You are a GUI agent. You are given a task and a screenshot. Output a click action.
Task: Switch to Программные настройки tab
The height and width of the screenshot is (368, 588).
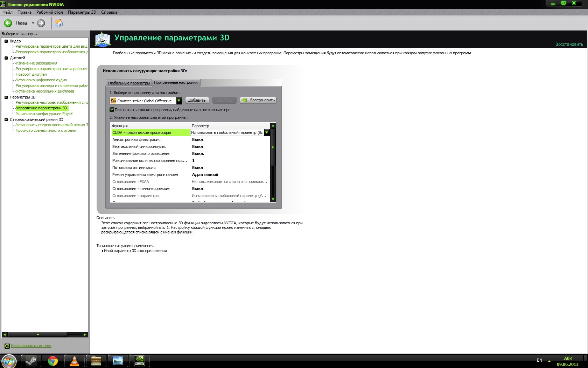tap(176, 83)
